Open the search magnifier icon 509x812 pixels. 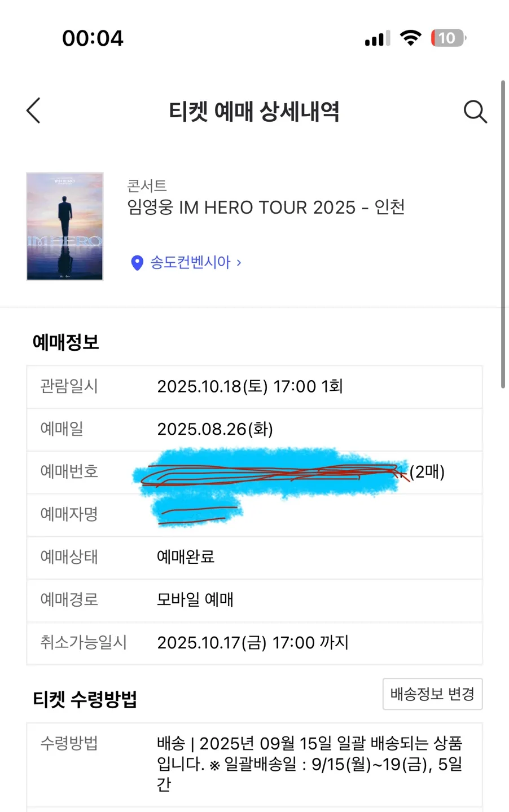click(x=475, y=112)
